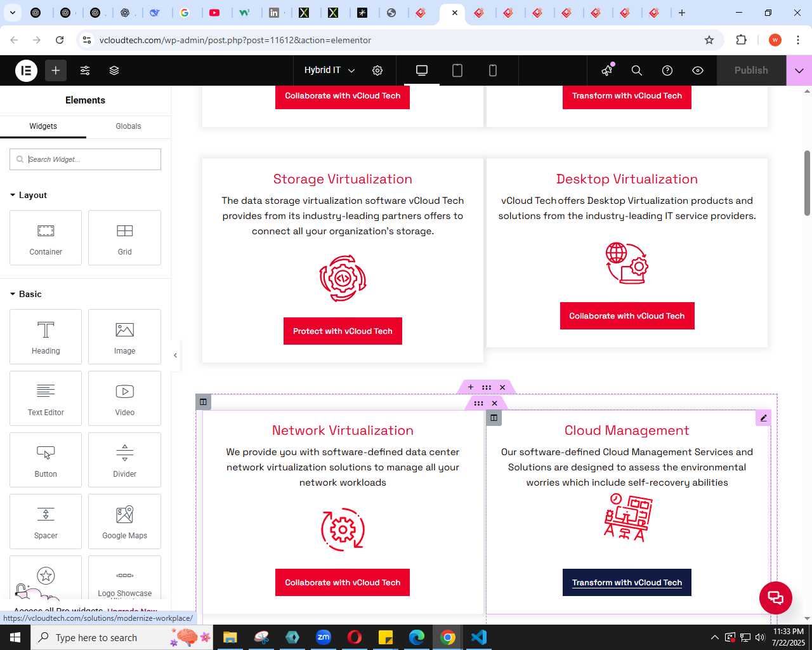This screenshot has width=812, height=650.
Task: Select the Container widget
Action: pos(46,237)
